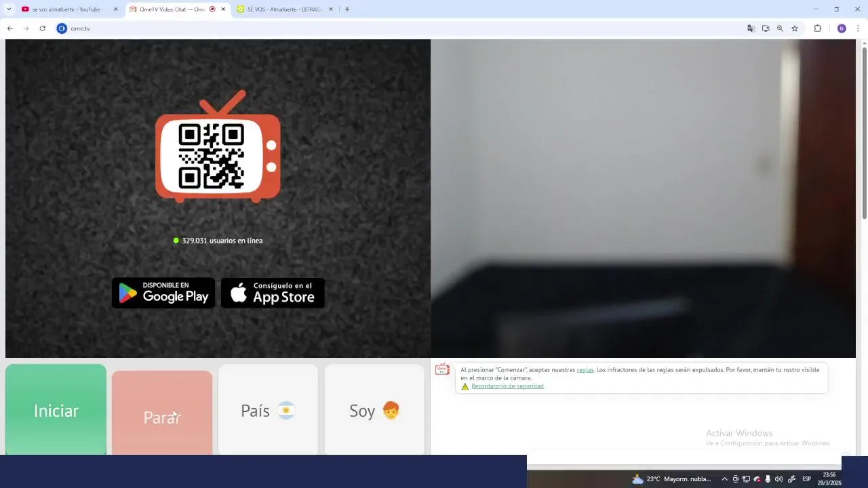The height and width of the screenshot is (488, 868).
Task: Switch the ESP input language indicator
Action: (x=807, y=479)
